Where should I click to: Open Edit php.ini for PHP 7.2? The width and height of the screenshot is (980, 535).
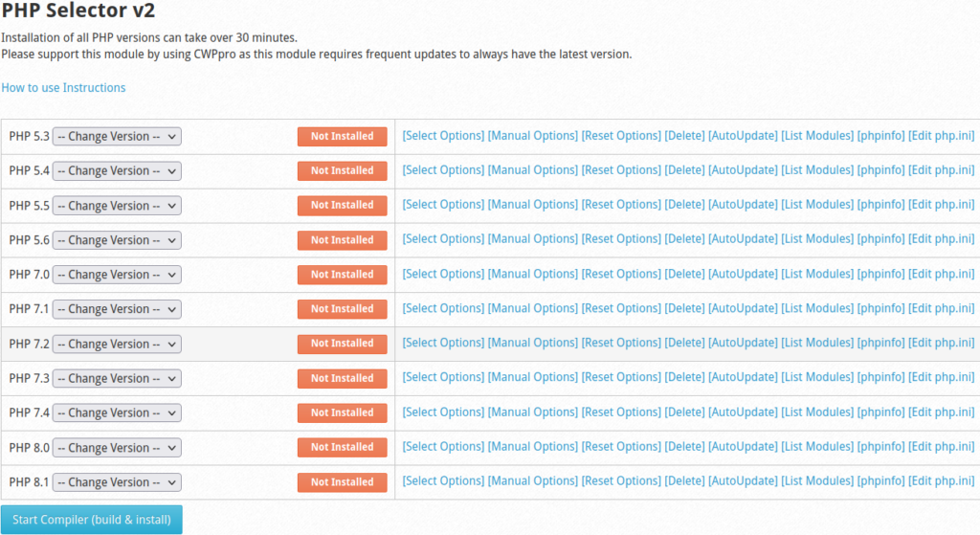click(x=941, y=344)
